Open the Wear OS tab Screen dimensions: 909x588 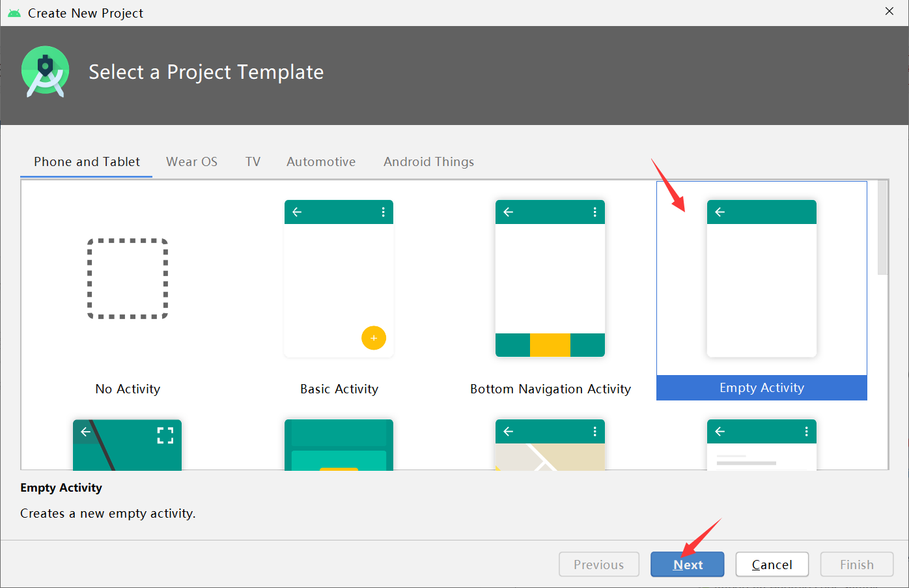click(191, 161)
